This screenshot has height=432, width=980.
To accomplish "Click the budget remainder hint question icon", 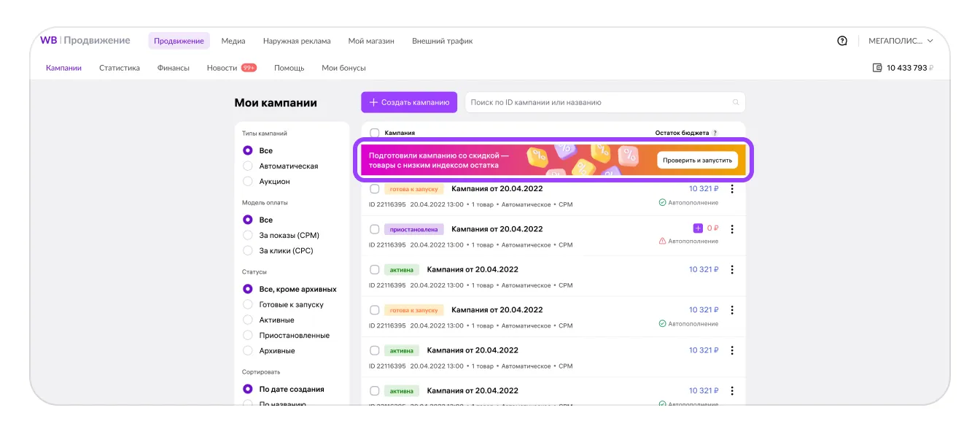I will [715, 134].
